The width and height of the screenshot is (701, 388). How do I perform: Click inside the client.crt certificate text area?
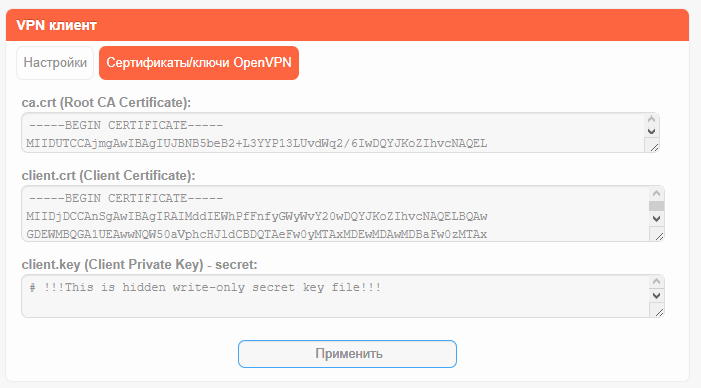pyautogui.click(x=335, y=214)
